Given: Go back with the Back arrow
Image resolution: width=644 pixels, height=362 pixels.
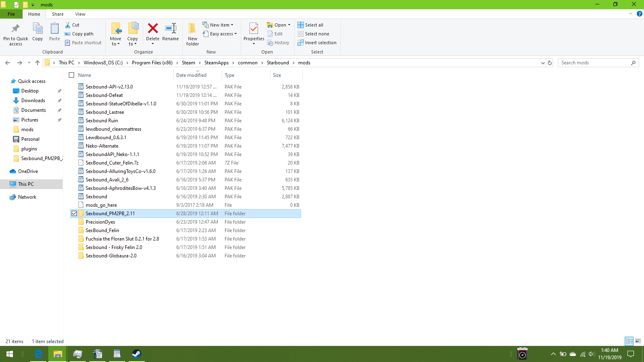Looking at the screenshot, I should coord(8,63).
